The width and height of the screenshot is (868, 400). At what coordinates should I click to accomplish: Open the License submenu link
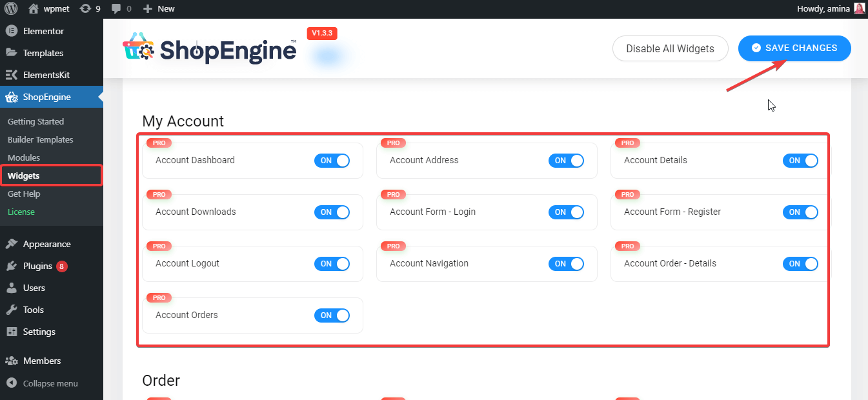coord(21,212)
